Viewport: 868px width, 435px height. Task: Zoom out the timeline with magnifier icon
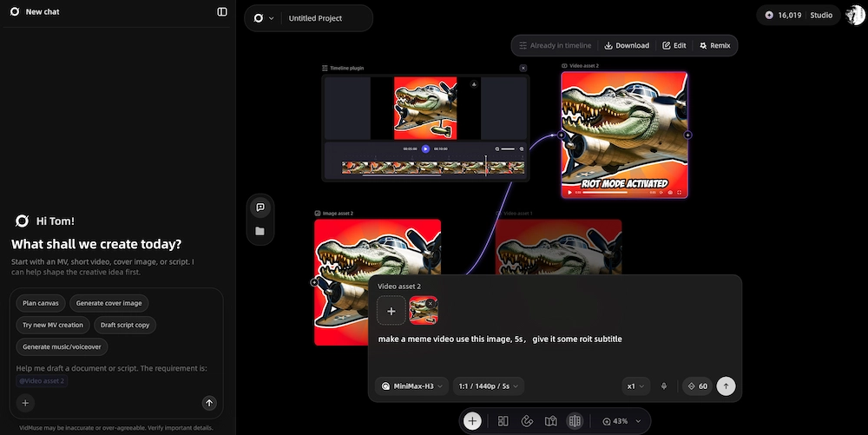[x=497, y=148]
